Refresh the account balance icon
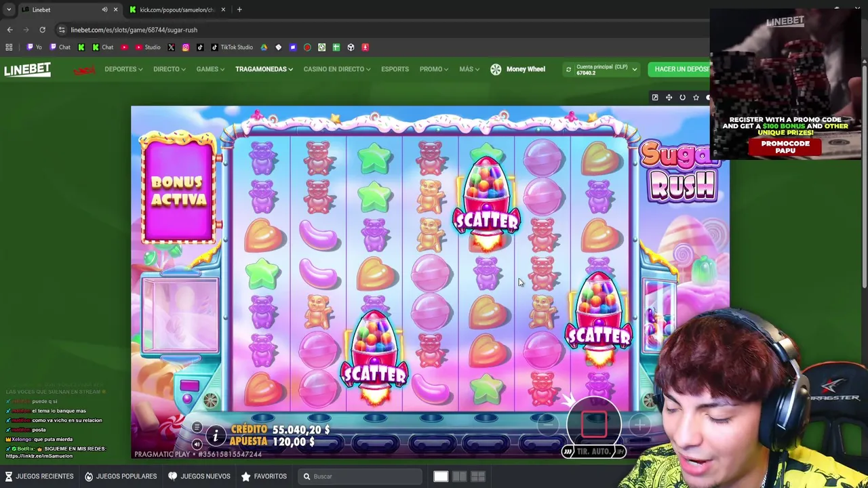This screenshot has height=488, width=868. click(x=568, y=69)
